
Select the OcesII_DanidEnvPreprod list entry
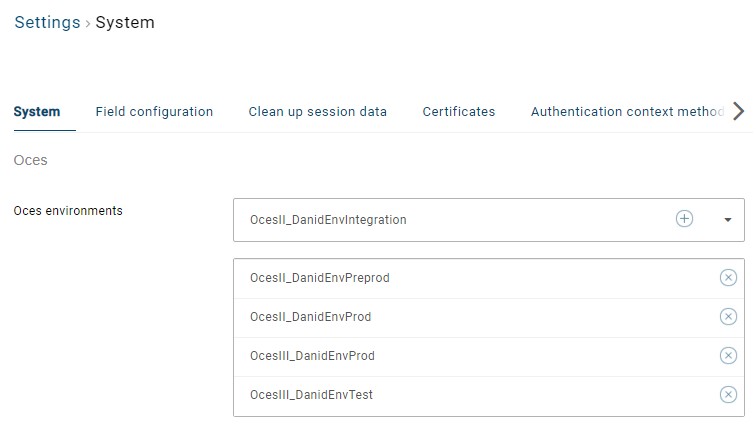pos(319,278)
